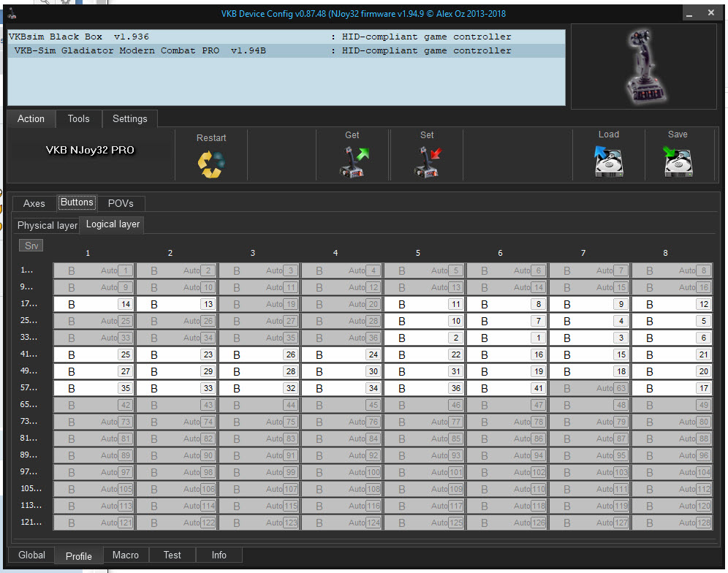Open the Global bottom tab

tap(31, 555)
